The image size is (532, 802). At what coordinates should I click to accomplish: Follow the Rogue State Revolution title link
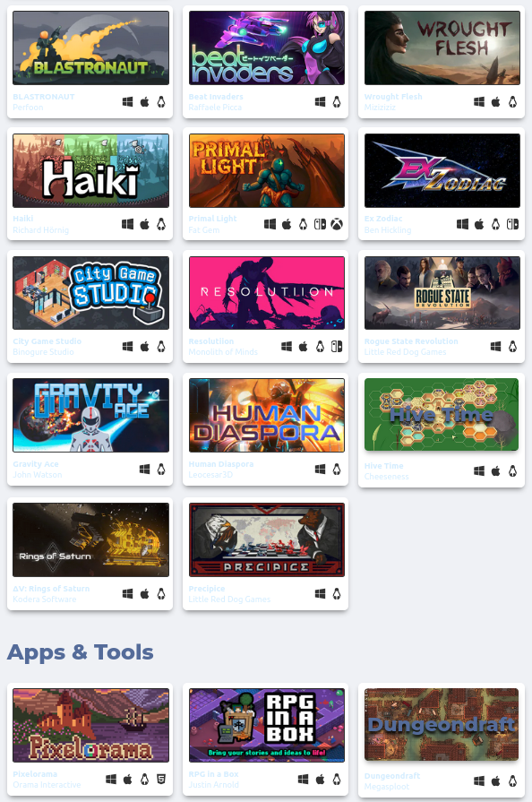[411, 341]
